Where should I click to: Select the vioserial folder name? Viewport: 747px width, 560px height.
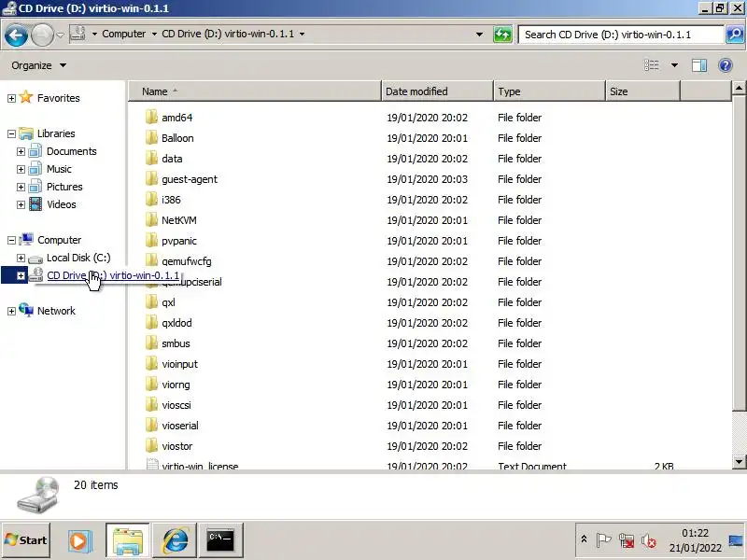pos(180,426)
